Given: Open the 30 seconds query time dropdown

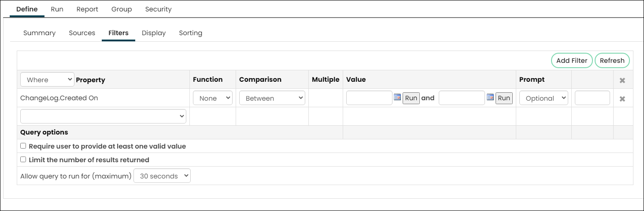Looking at the screenshot, I should 162,176.
